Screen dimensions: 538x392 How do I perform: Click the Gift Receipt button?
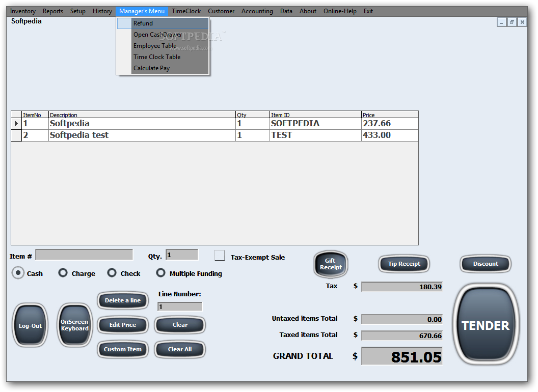point(331,264)
